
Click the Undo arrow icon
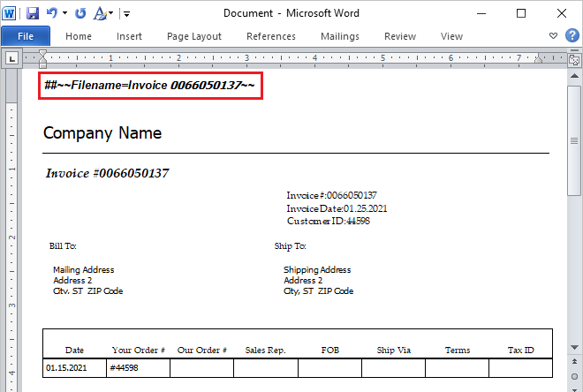52,13
